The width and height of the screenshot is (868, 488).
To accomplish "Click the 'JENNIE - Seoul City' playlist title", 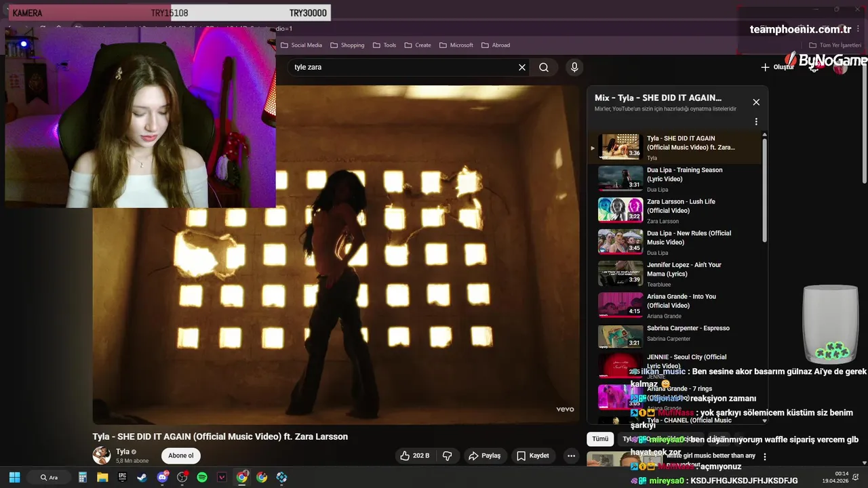I will pyautogui.click(x=686, y=361).
